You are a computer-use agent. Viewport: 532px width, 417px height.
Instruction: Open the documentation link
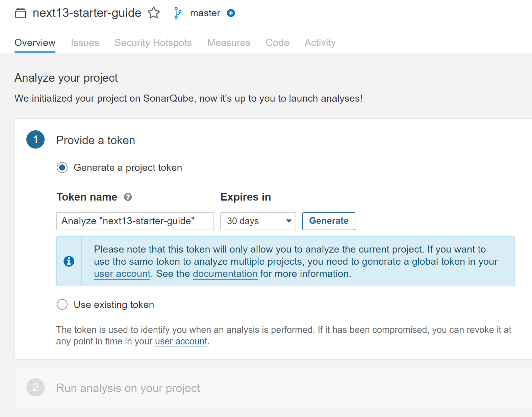pyautogui.click(x=225, y=273)
